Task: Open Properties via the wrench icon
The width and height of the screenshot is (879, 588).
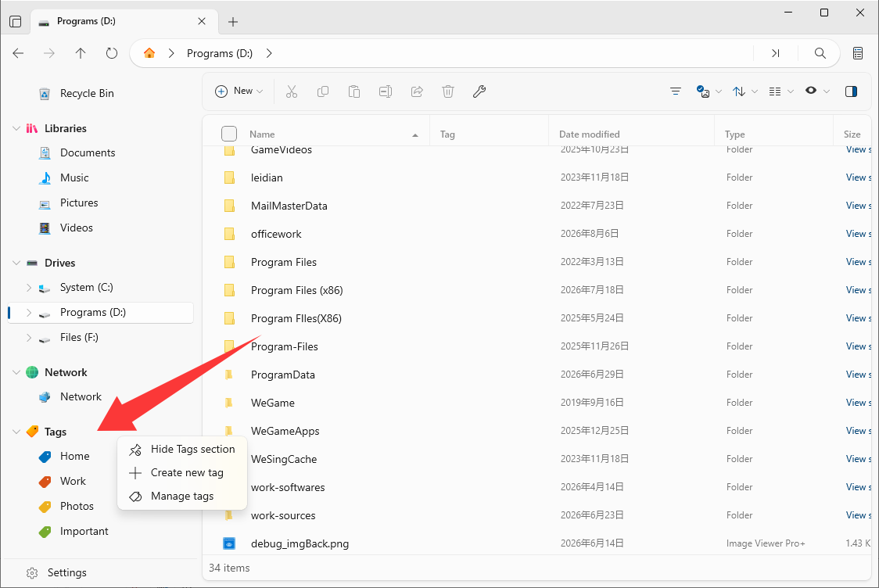Action: (479, 91)
